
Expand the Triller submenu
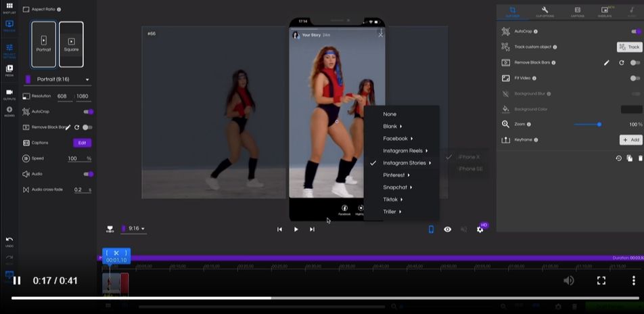(x=392, y=212)
